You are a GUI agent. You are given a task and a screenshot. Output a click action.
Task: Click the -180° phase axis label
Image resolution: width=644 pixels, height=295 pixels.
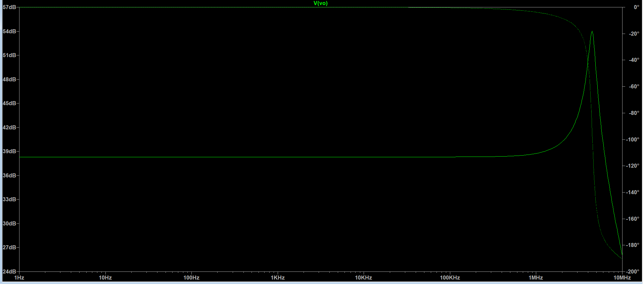(x=633, y=245)
